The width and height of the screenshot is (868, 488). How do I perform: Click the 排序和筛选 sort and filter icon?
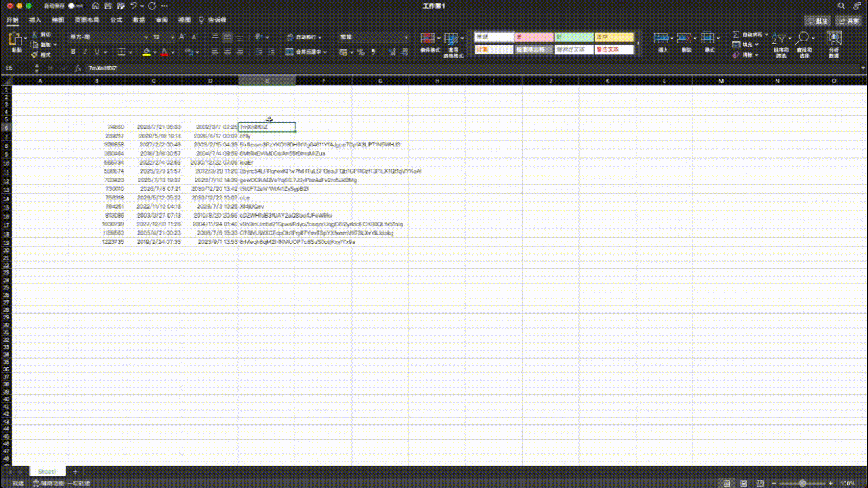780,40
